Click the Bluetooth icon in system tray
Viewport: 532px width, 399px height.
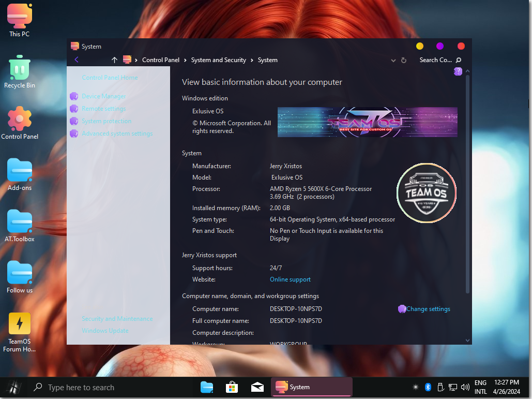(x=428, y=387)
